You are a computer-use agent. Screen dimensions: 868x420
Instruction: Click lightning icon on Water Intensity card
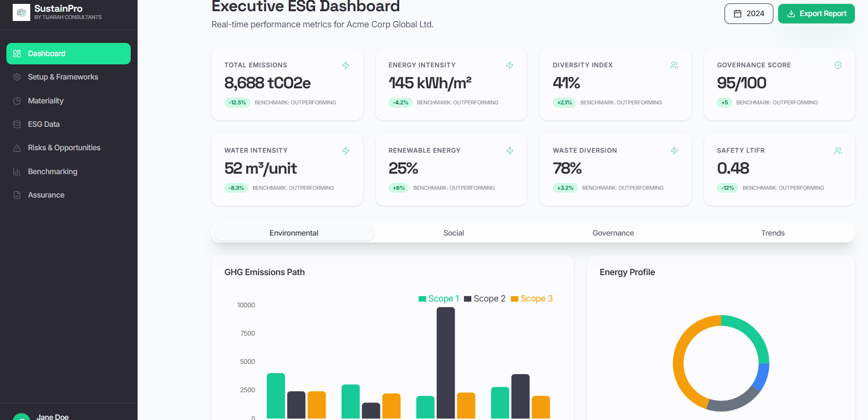[346, 151]
